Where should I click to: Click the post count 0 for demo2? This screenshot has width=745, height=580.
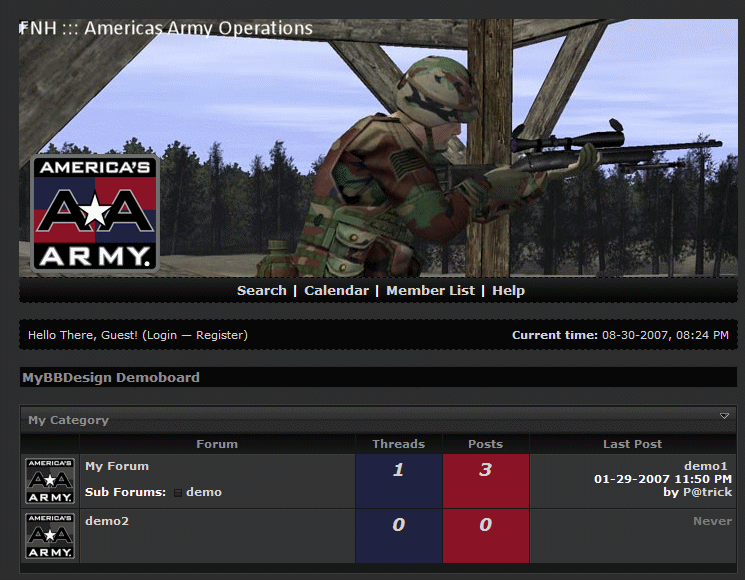tap(485, 524)
